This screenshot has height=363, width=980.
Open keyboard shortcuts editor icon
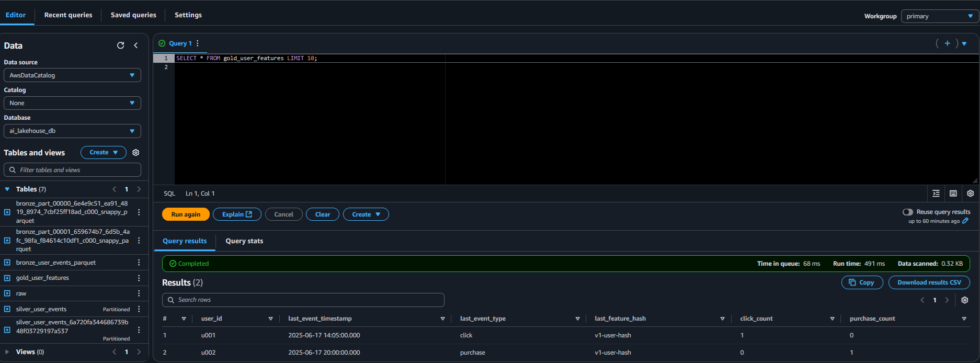(x=953, y=194)
